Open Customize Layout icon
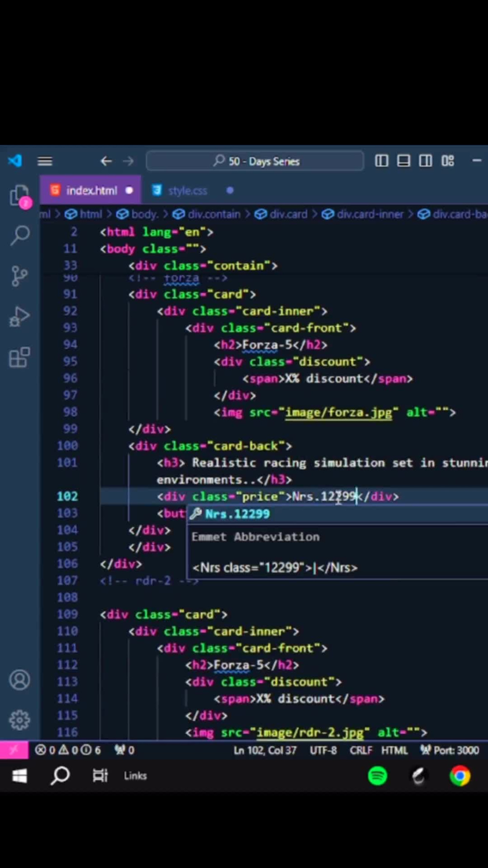488x868 pixels. (448, 161)
